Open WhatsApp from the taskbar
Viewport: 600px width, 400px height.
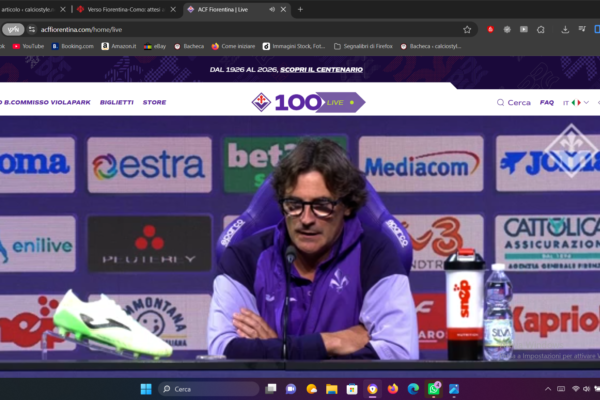click(x=434, y=389)
